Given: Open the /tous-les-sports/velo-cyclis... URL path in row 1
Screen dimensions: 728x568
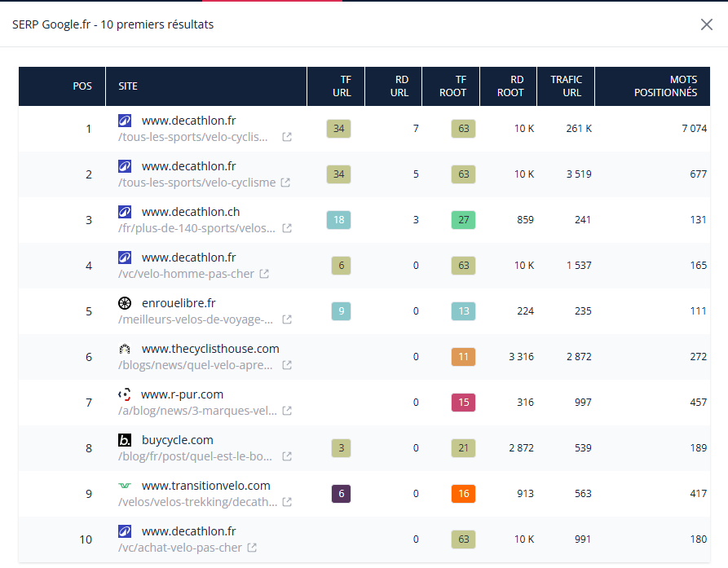Looking at the screenshot, I should coord(192,137).
